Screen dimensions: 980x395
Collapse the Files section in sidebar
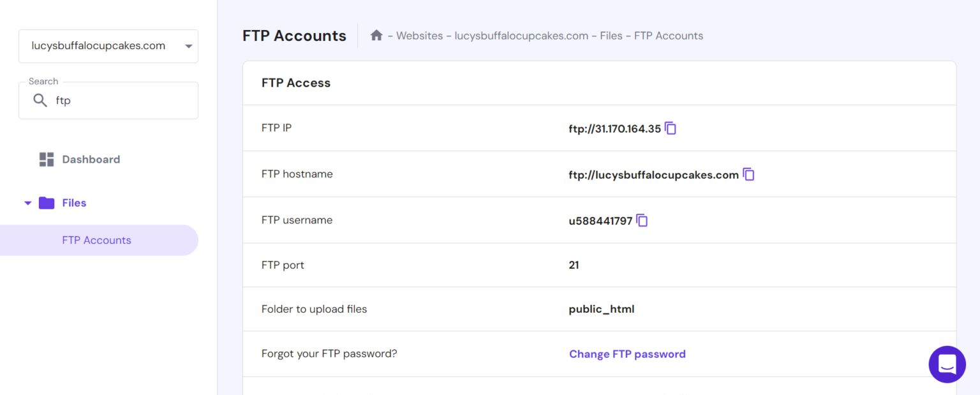(x=27, y=202)
